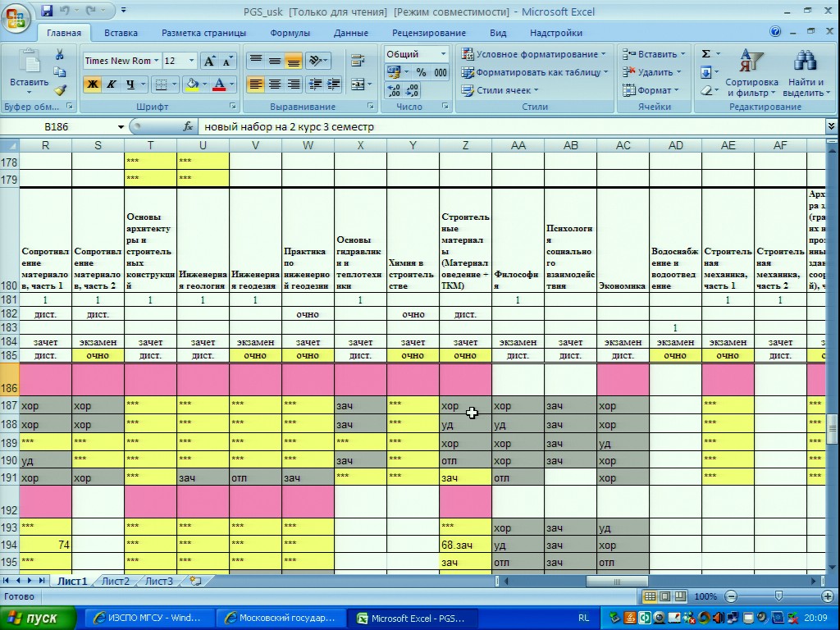Click the insert function fx icon

click(x=188, y=127)
